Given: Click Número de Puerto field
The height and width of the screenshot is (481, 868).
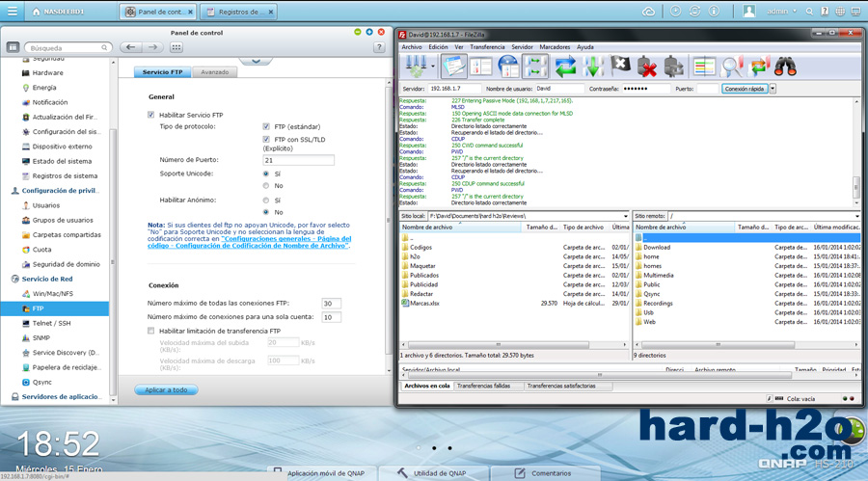Looking at the screenshot, I should [298, 160].
